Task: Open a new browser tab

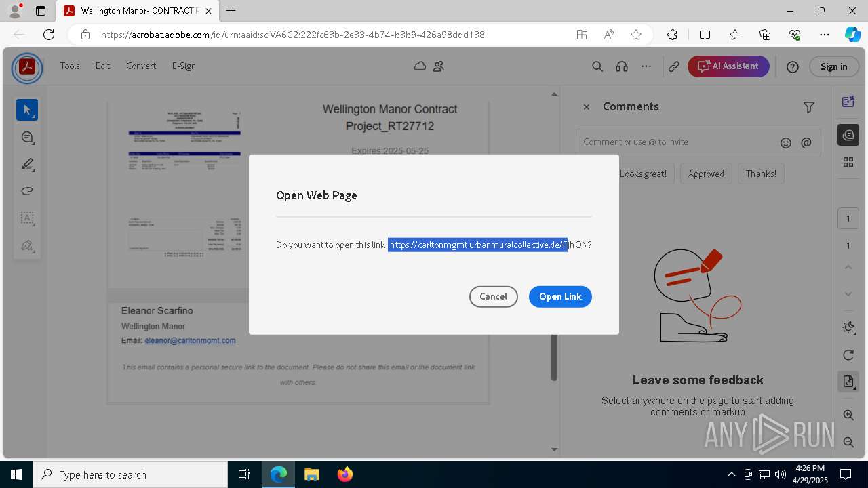Action: click(x=231, y=11)
